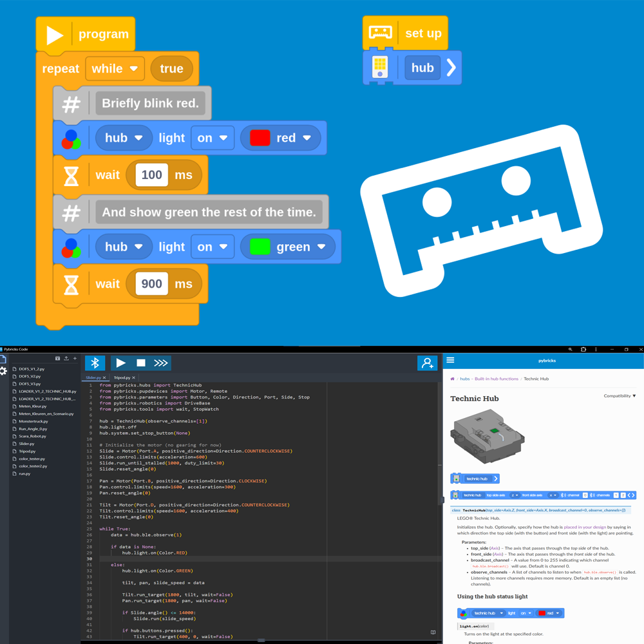The width and height of the screenshot is (644, 644).
Task: Open the 'while' dropdown on repeat block
Action: point(115,69)
